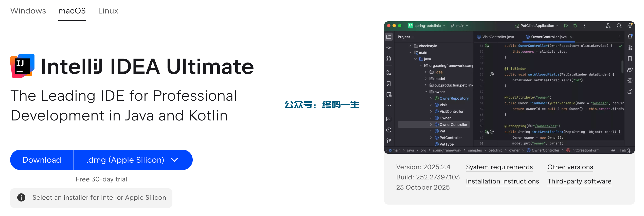
Task: Click the Run triangle icon in IDE toolbar
Action: pos(566,26)
